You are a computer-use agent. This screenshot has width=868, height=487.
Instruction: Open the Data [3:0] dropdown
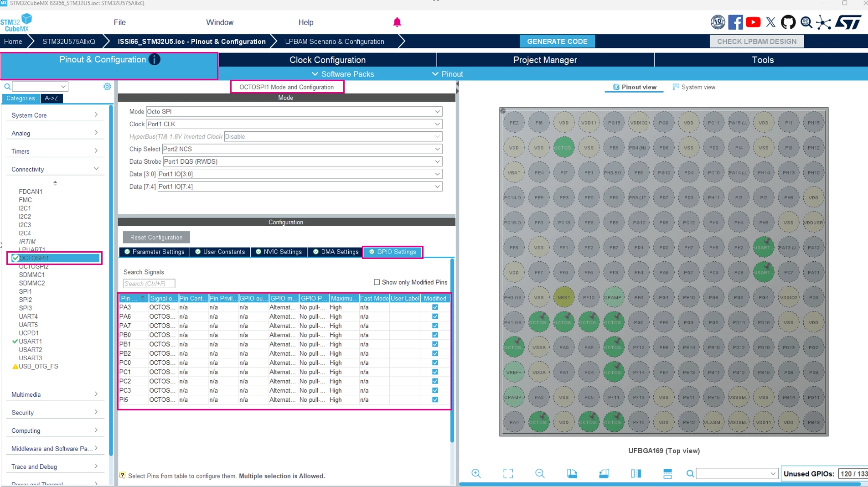tap(300, 174)
